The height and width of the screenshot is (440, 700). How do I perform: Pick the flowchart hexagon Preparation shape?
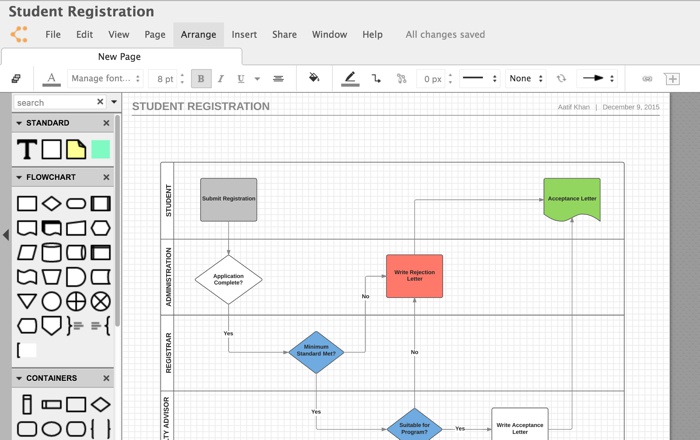[100, 228]
